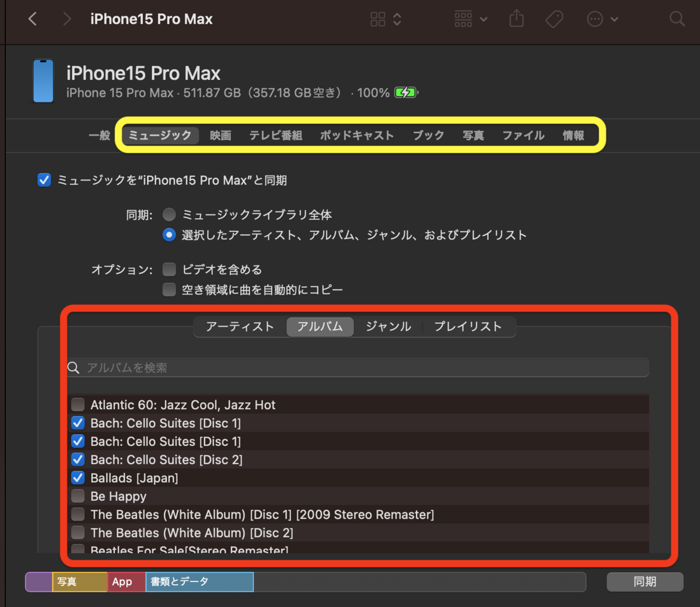The image size is (700, 607).
Task: Check The Beatles (White Album) [Disc 1]
Action: click(x=78, y=514)
